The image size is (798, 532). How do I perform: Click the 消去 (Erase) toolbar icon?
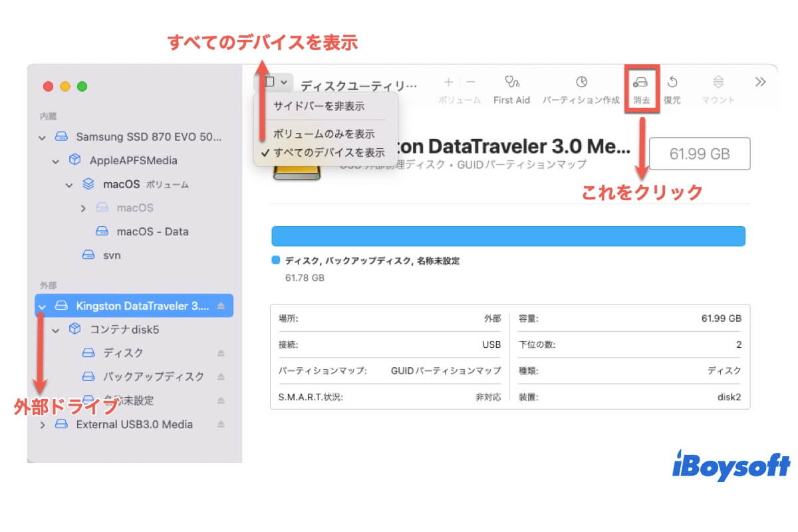(x=642, y=83)
